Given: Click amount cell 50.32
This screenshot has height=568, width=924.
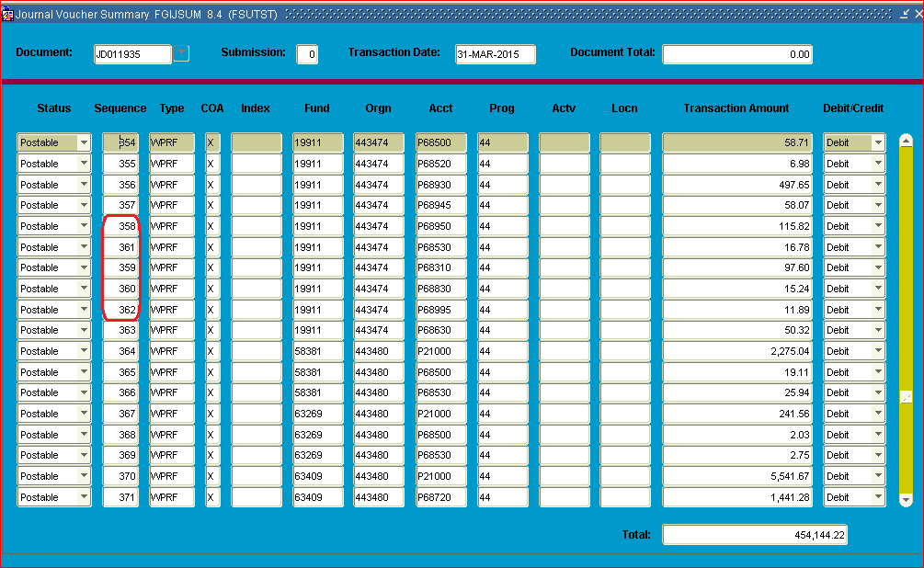Looking at the screenshot, I should tap(737, 330).
